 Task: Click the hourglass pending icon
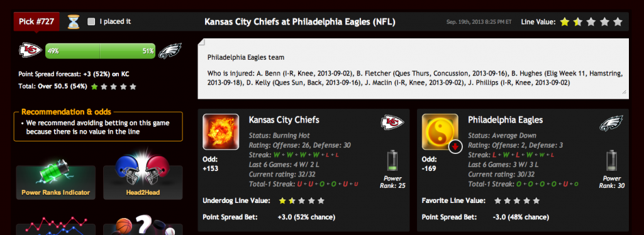pyautogui.click(x=74, y=21)
